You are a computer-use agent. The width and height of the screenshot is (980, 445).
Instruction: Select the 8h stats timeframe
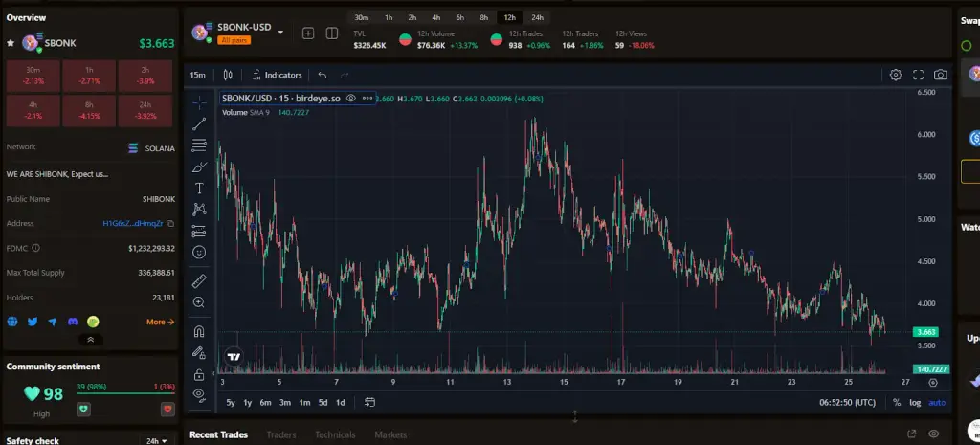pyautogui.click(x=483, y=17)
